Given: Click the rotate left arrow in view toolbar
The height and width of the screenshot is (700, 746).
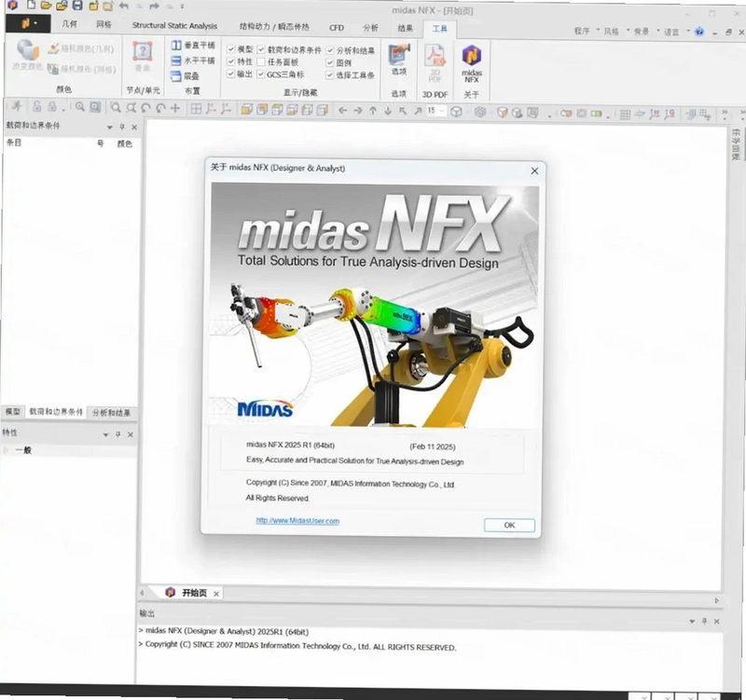Looking at the screenshot, I should click(342, 111).
